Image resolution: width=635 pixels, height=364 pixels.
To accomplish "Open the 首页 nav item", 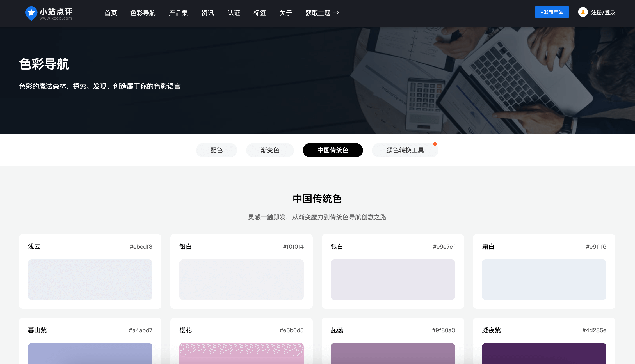I will coord(111,13).
